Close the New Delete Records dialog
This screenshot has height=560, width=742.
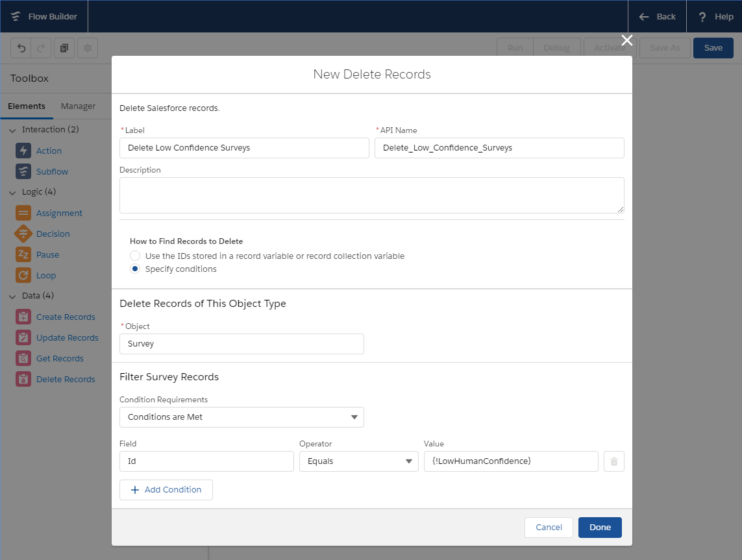click(627, 40)
